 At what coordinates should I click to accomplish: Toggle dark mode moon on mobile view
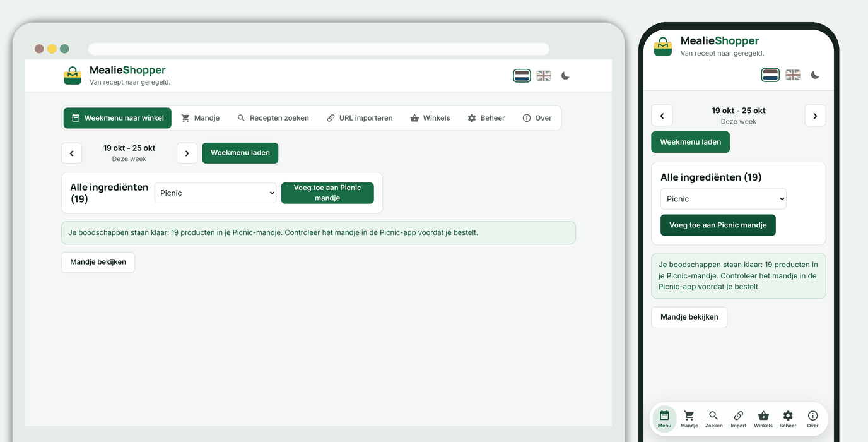[815, 75]
